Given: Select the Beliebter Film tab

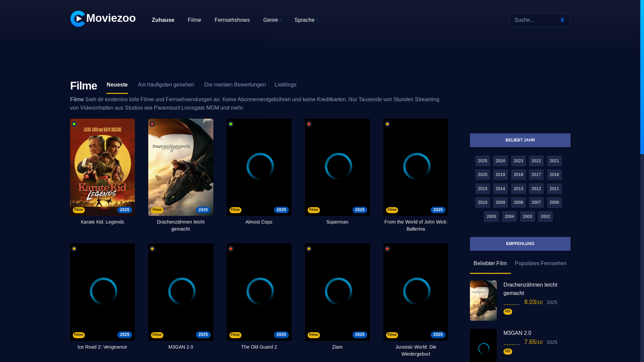Looking at the screenshot, I should [x=490, y=263].
